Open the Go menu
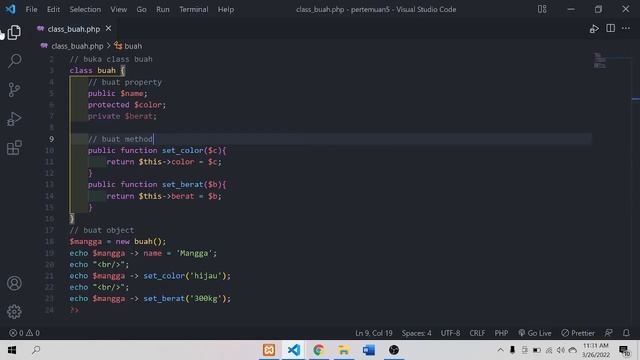This screenshot has width=640, height=360. coord(141,9)
